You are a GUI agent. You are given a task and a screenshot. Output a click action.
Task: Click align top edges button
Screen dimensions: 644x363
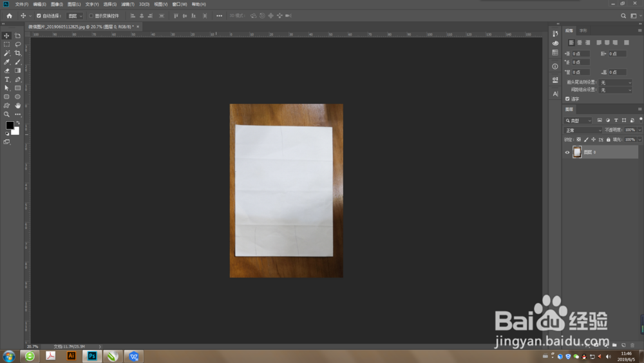tap(176, 16)
